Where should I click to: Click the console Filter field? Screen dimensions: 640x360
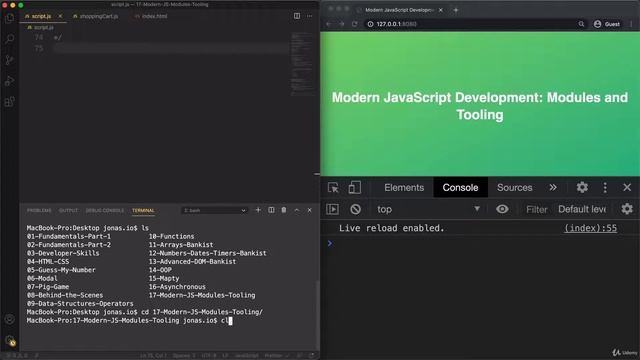[536, 209]
